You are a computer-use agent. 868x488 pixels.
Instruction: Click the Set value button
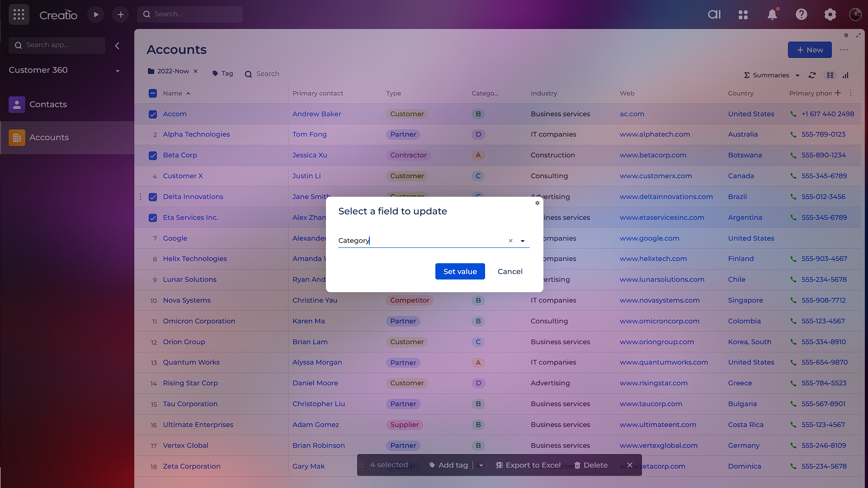(x=460, y=271)
